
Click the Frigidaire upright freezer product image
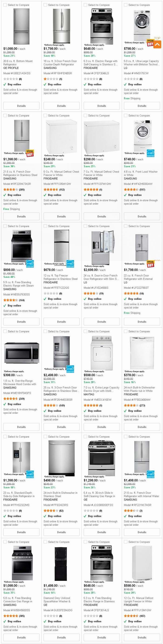pyautogui.click(x=142, y=563)
